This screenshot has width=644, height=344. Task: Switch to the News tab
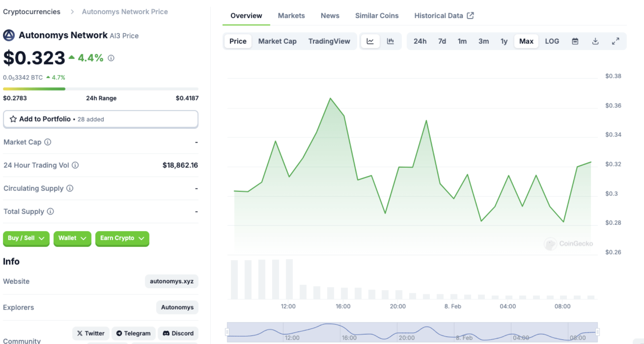(330, 16)
